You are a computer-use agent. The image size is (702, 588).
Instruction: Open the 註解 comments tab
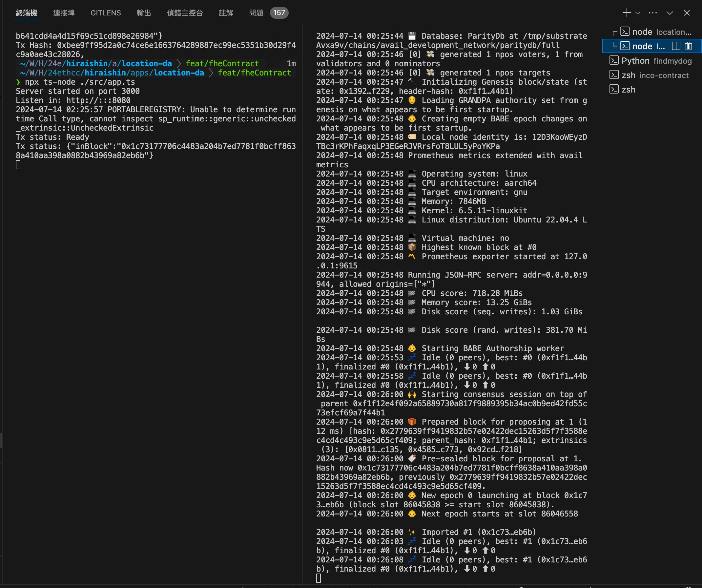pyautogui.click(x=226, y=13)
